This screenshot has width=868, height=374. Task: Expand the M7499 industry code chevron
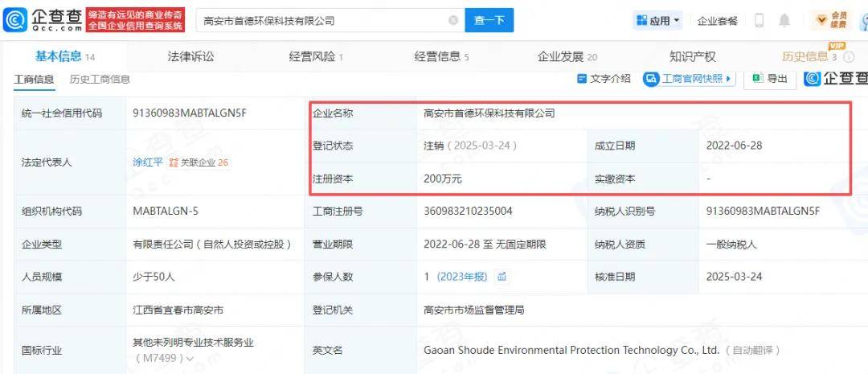190,358
